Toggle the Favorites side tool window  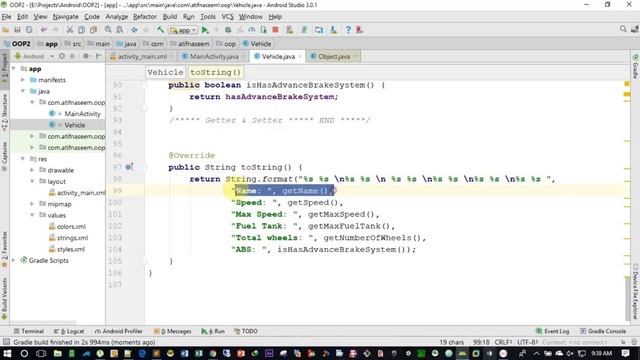coord(4,250)
